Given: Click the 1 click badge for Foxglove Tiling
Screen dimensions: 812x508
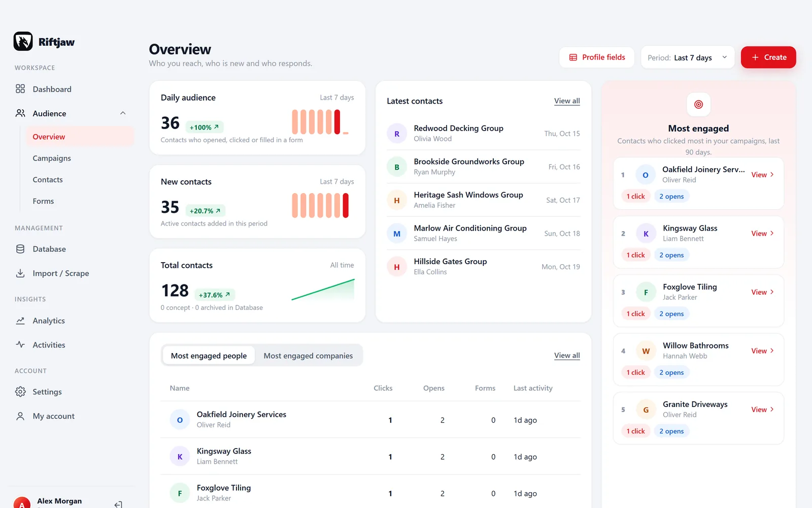Looking at the screenshot, I should (635, 314).
